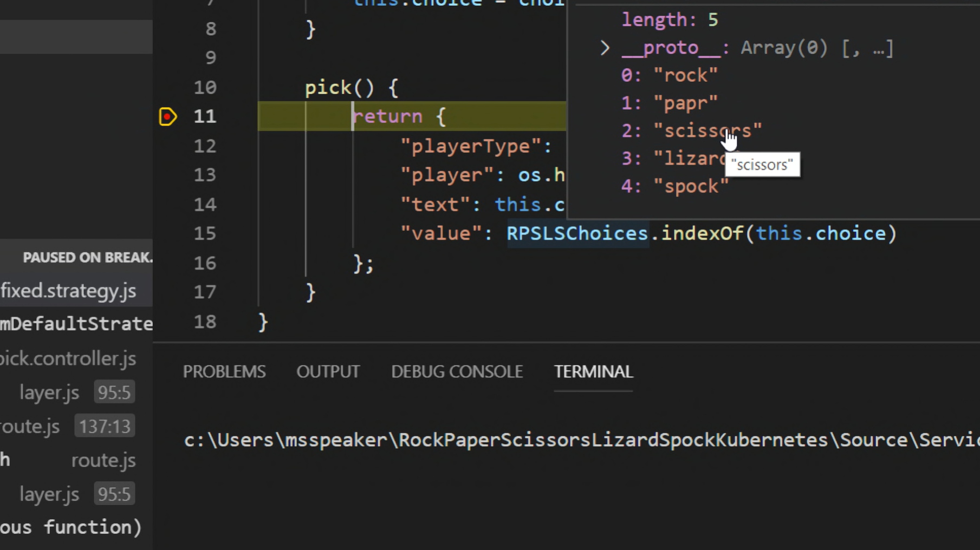
Task: Select the 0: "rock" array entry
Action: click(669, 75)
